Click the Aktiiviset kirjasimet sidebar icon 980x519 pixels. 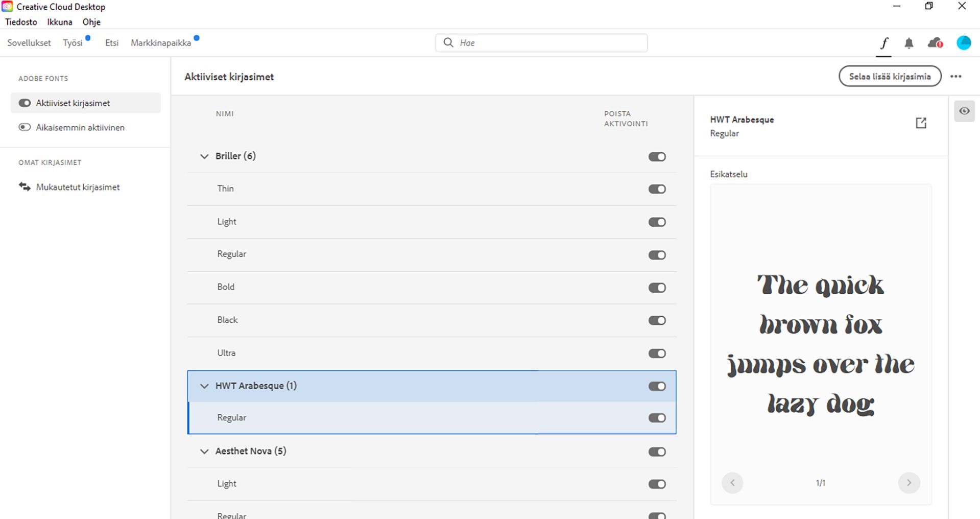[25, 103]
